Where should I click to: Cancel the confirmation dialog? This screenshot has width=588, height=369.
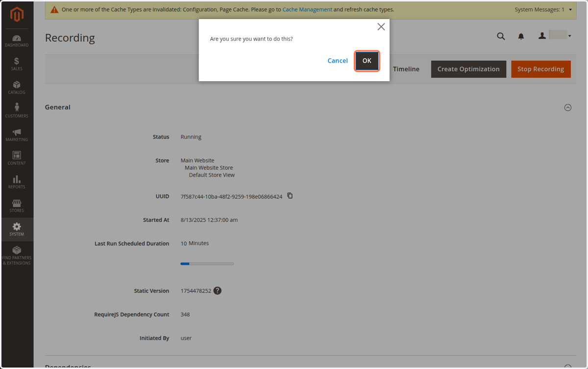(338, 61)
